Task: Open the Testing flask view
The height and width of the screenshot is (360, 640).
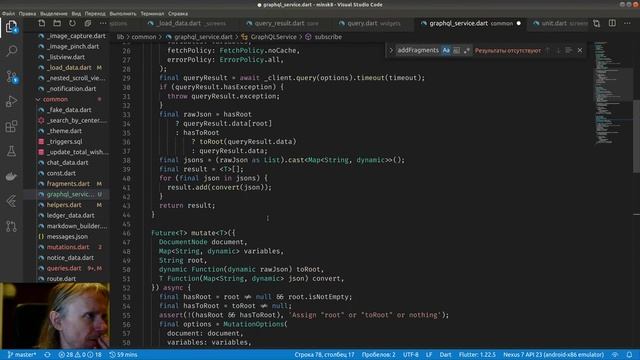Action: click(11, 151)
